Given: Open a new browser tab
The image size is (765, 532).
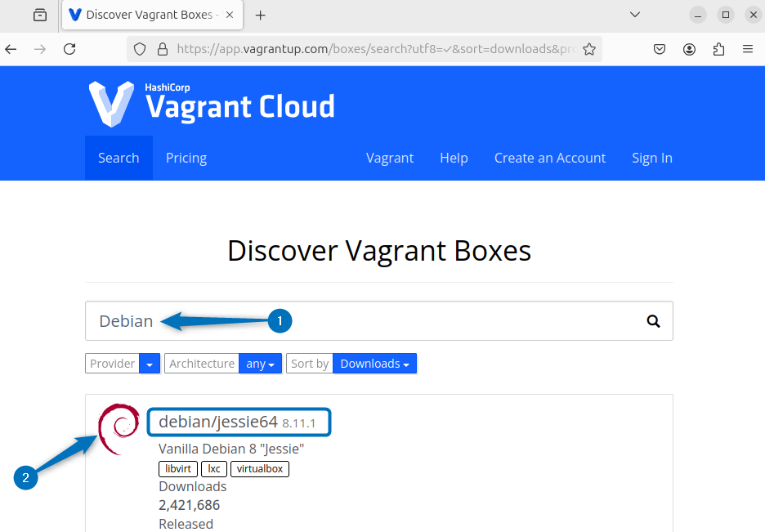Looking at the screenshot, I should click(261, 15).
